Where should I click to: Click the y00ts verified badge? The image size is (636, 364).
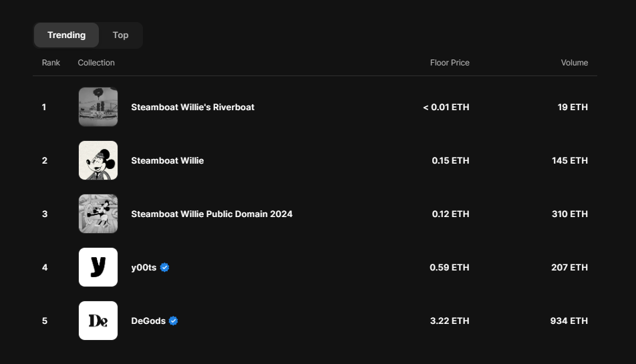tap(165, 267)
